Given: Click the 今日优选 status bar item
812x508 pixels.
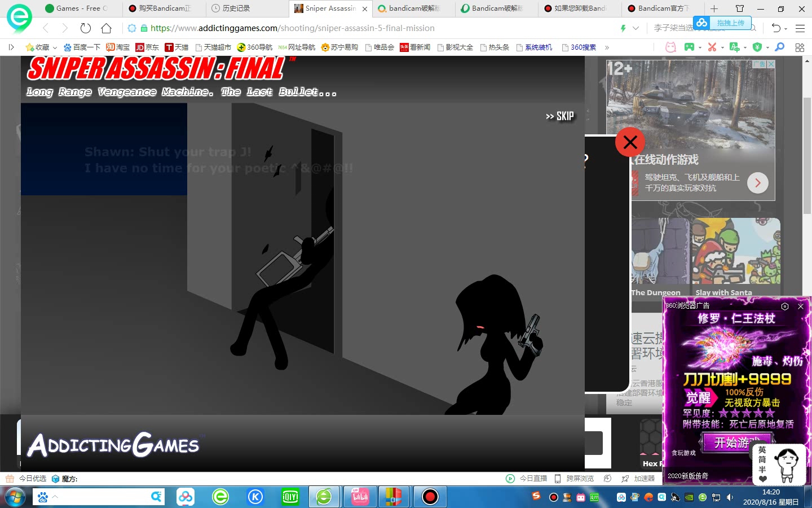Looking at the screenshot, I should pos(26,479).
